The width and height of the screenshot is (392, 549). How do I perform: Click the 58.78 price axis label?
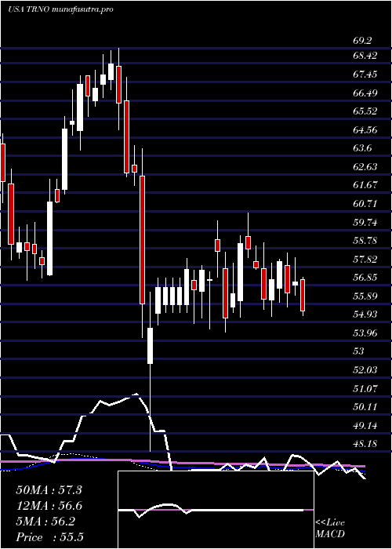(365, 241)
